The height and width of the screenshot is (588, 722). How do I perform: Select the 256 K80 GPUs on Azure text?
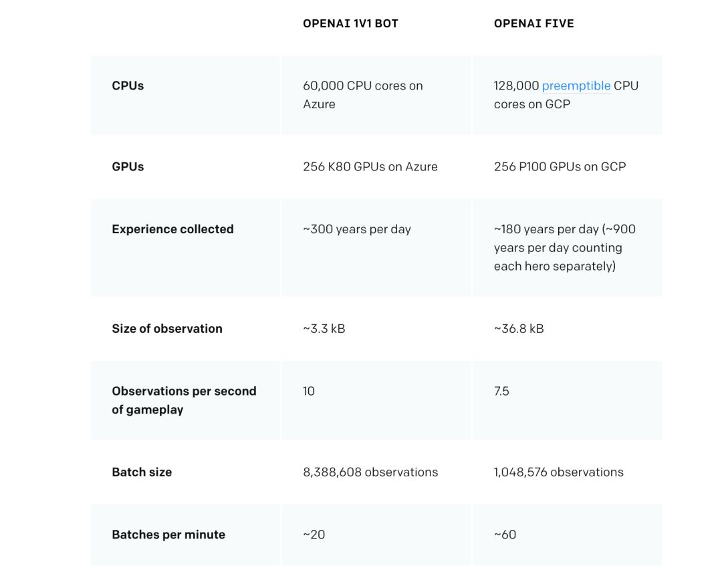[370, 166]
